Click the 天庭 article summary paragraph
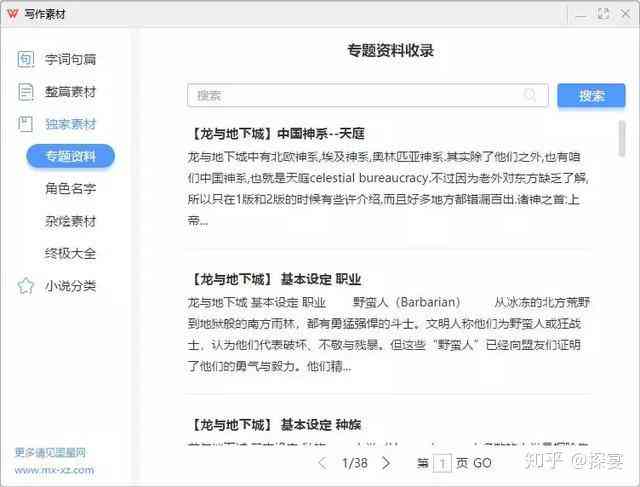This screenshot has width=640, height=487. click(388, 189)
